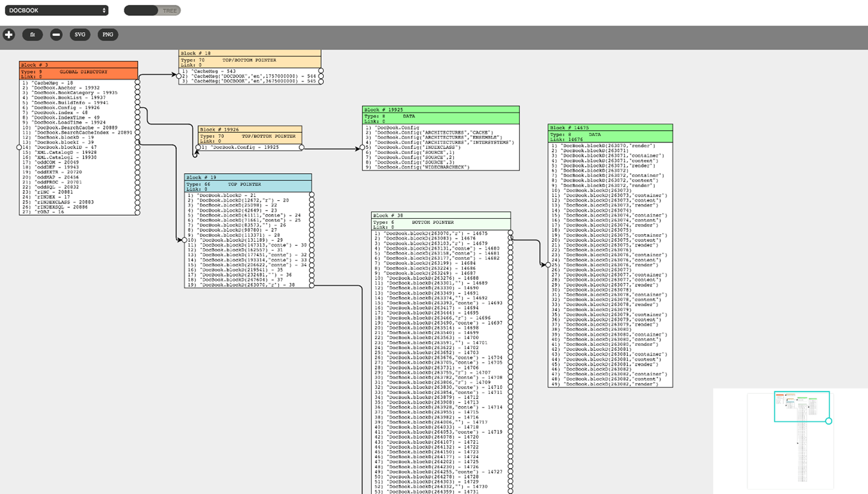Select Block # 18 TOP/BOTTOM POINTER header
Viewport: 868px width, 494px height.
click(x=250, y=58)
